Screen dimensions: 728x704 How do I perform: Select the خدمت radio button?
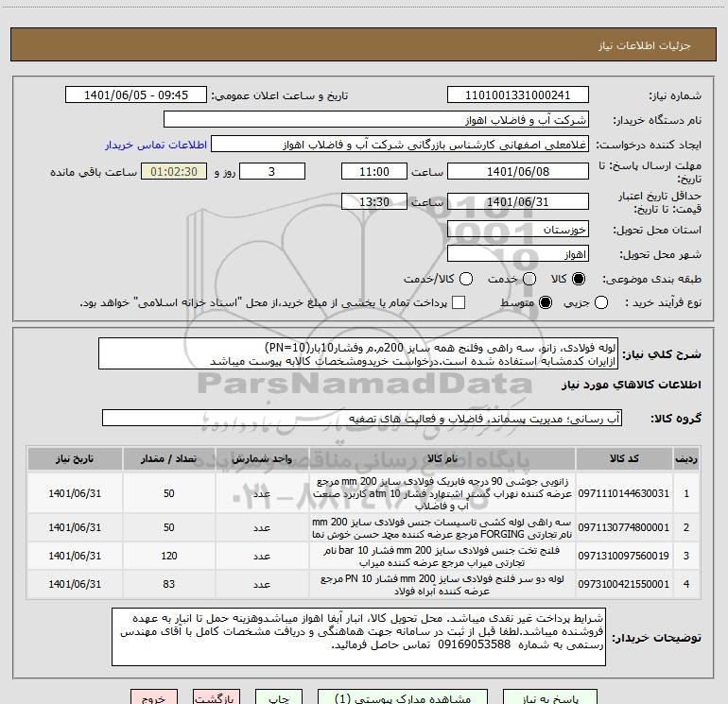(x=529, y=279)
